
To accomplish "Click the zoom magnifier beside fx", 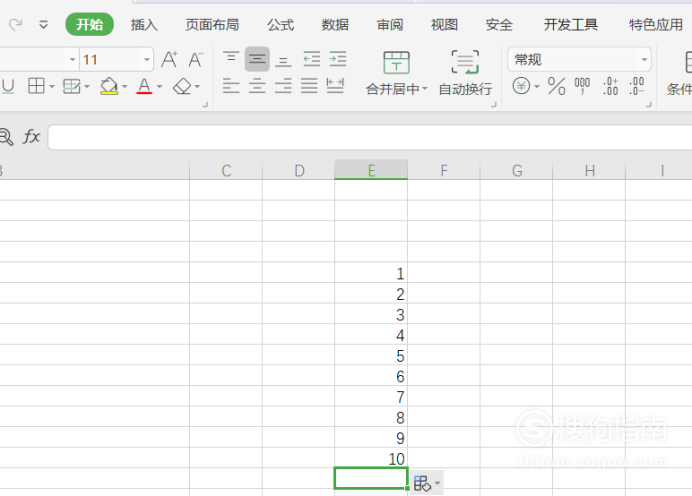I will click(6, 137).
